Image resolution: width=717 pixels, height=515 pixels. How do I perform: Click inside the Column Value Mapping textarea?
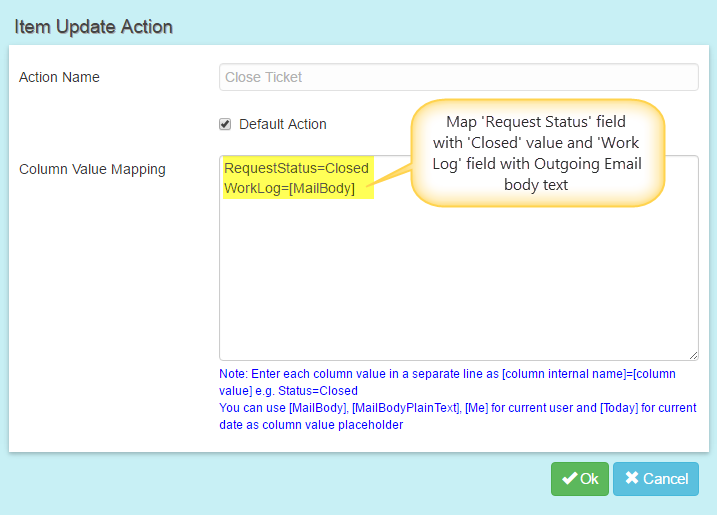click(x=459, y=274)
